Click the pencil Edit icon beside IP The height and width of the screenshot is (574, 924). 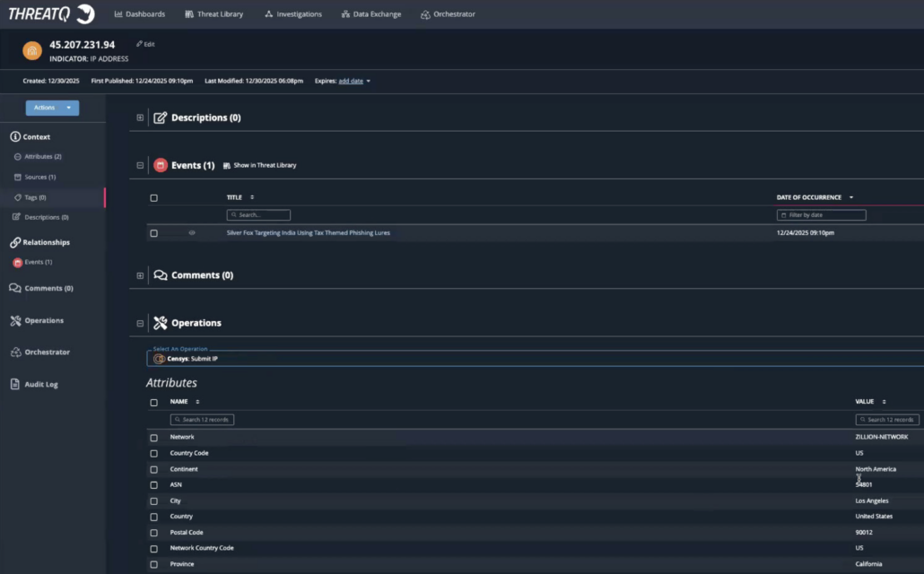140,44
